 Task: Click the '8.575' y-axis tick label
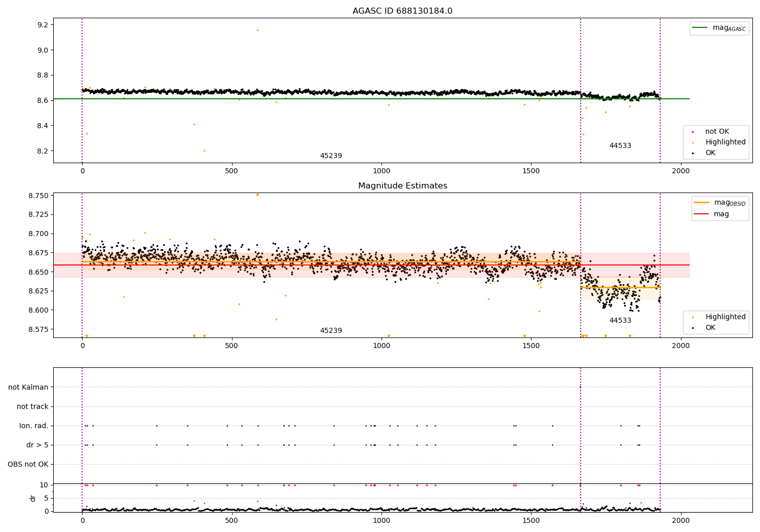click(x=40, y=329)
